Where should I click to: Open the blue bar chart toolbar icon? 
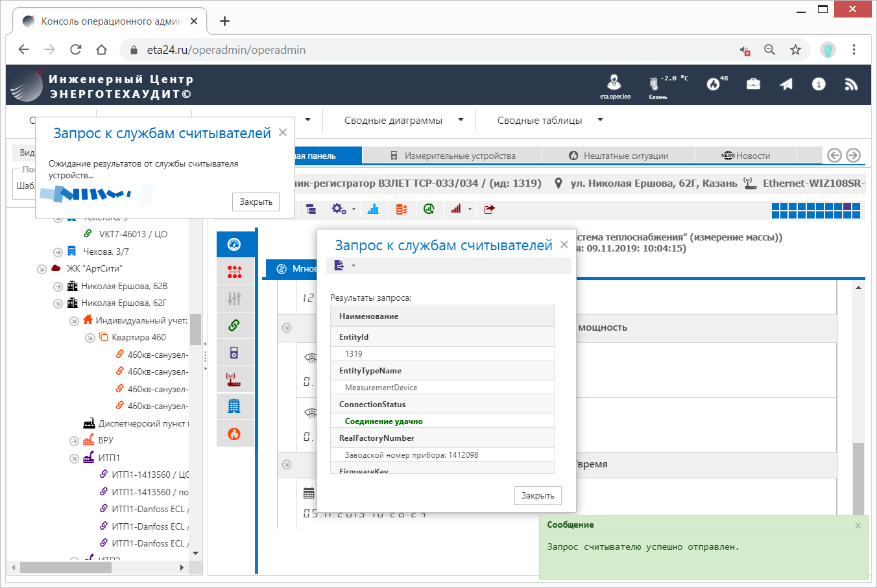point(373,209)
